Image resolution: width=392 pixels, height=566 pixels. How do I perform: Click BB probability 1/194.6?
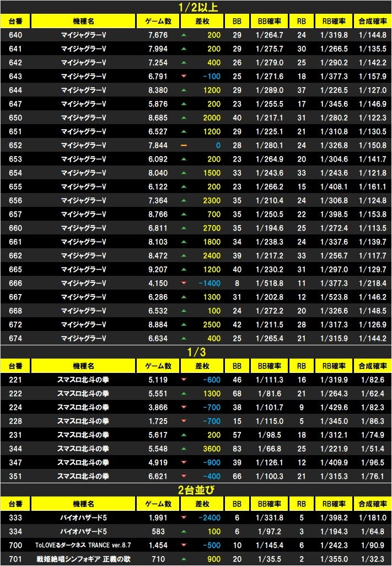point(270,228)
